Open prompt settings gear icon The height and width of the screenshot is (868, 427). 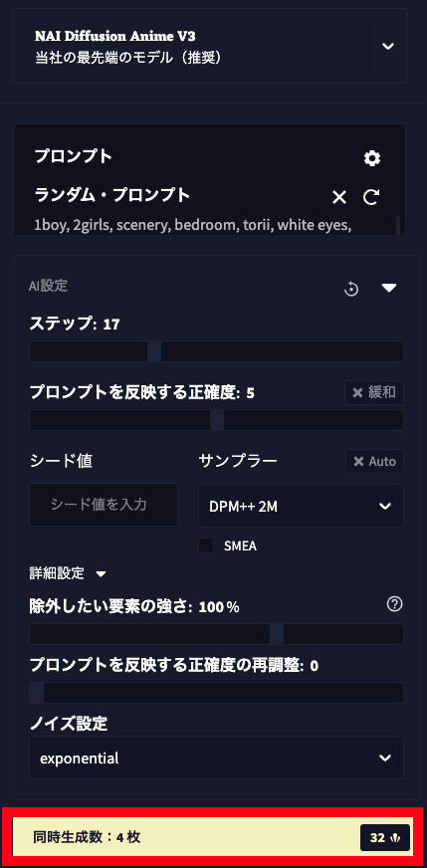(x=372, y=159)
